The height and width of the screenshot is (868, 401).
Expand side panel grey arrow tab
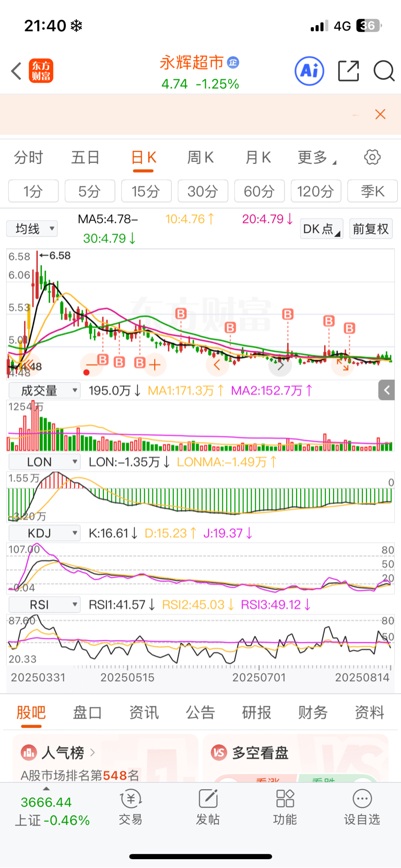point(386,390)
